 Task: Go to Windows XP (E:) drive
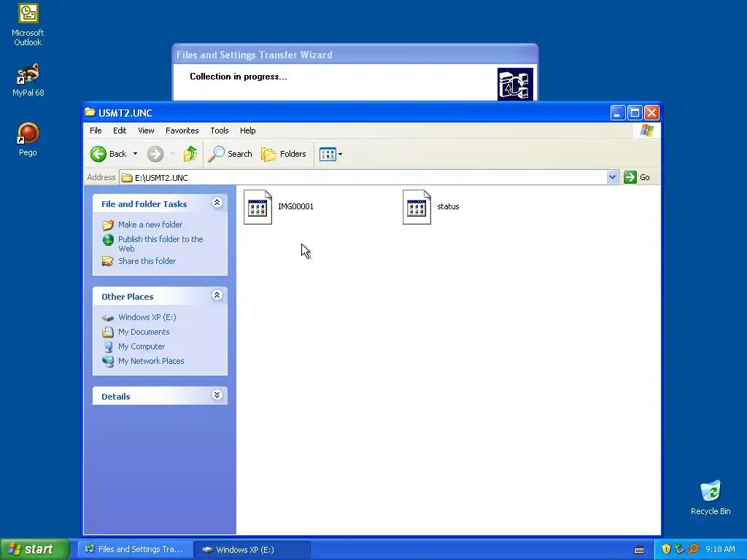[147, 317]
